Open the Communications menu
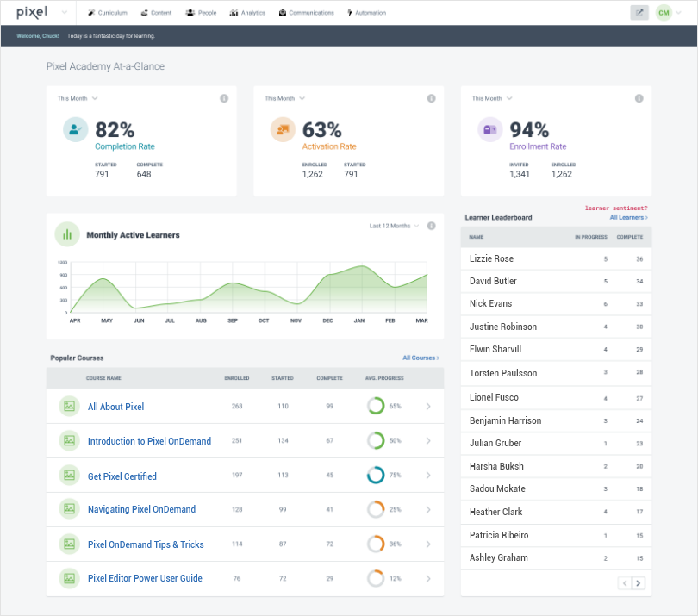Viewport: 698px width, 616px height. click(307, 13)
